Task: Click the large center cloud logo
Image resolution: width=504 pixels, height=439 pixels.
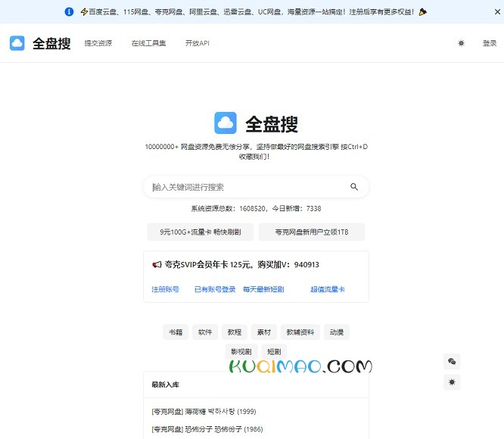Action: click(x=226, y=123)
